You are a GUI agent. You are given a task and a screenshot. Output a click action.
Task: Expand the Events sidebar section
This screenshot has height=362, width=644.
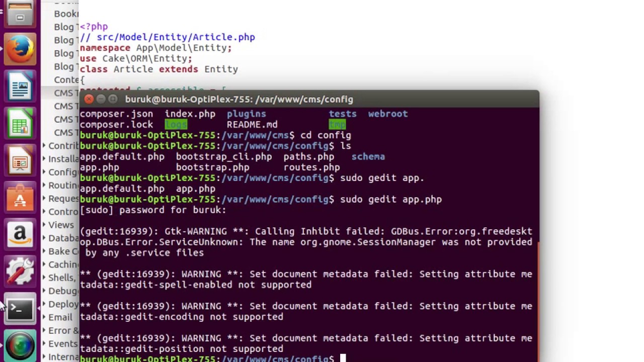(x=44, y=344)
